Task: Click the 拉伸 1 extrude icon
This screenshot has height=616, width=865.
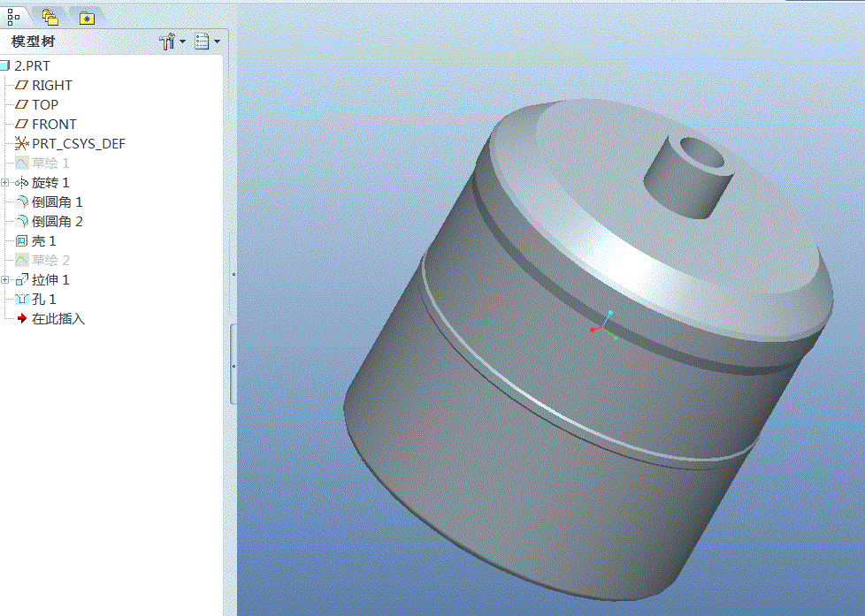Action: tap(21, 279)
